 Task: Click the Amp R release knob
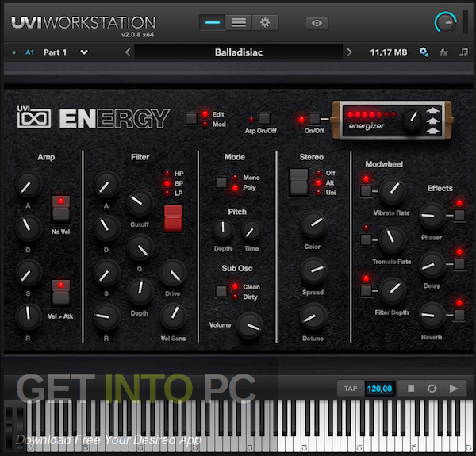tap(29, 316)
